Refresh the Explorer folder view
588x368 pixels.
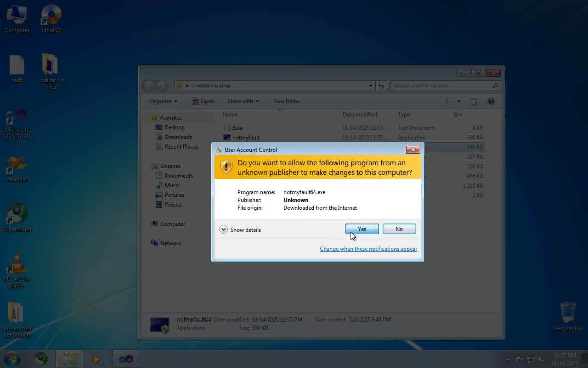(x=381, y=86)
